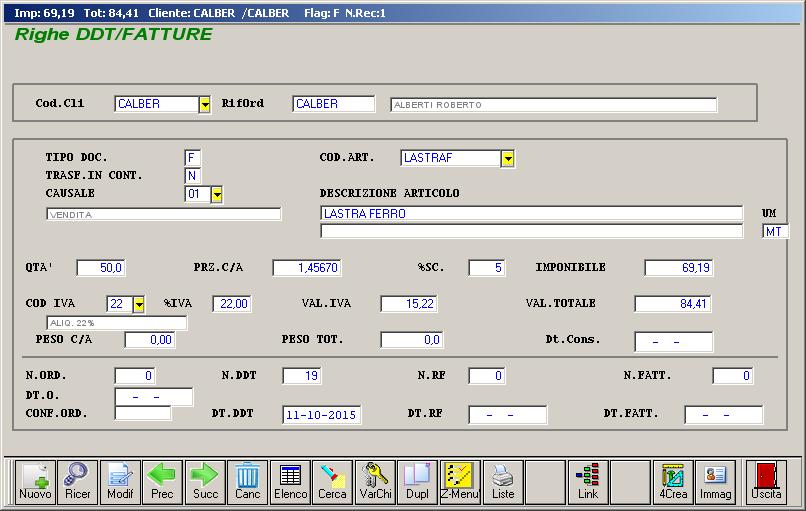Open the Immag image card icon
806x511 pixels.
coord(715,482)
